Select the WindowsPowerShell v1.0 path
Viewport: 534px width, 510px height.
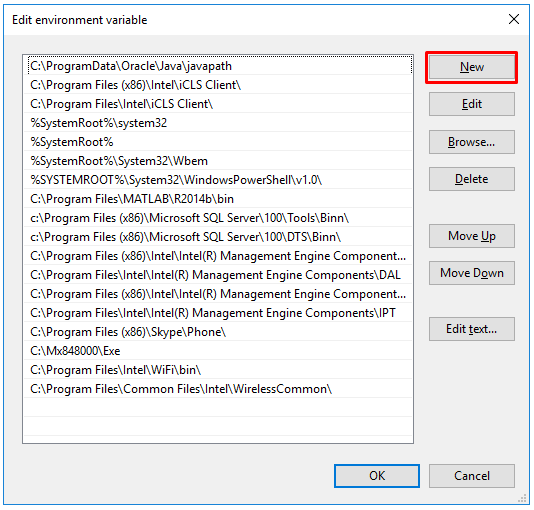(218, 180)
